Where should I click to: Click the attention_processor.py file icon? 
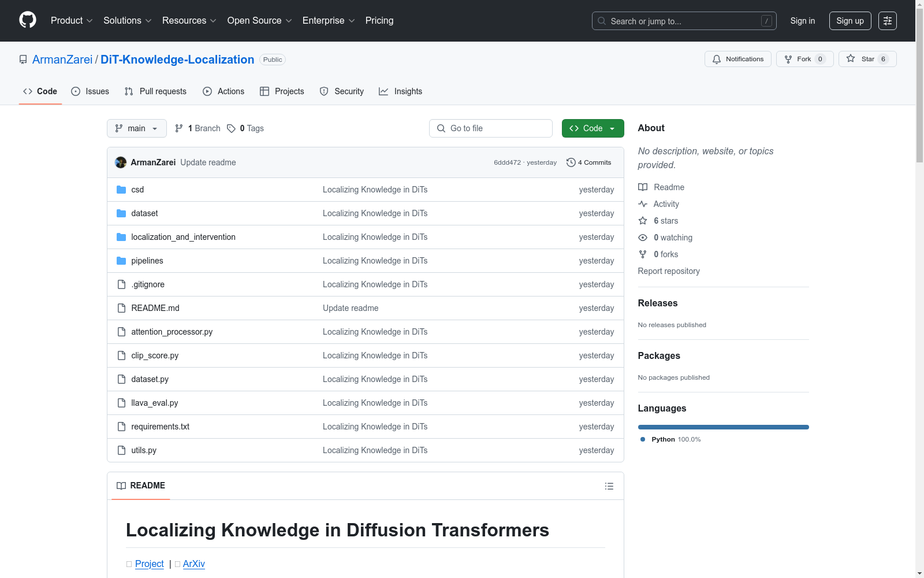point(121,332)
